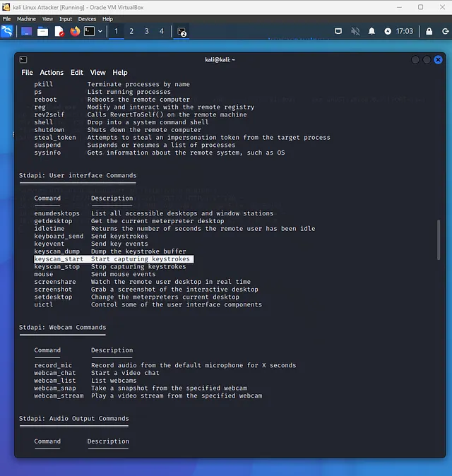Open the 17:03 clock

pyautogui.click(x=405, y=31)
